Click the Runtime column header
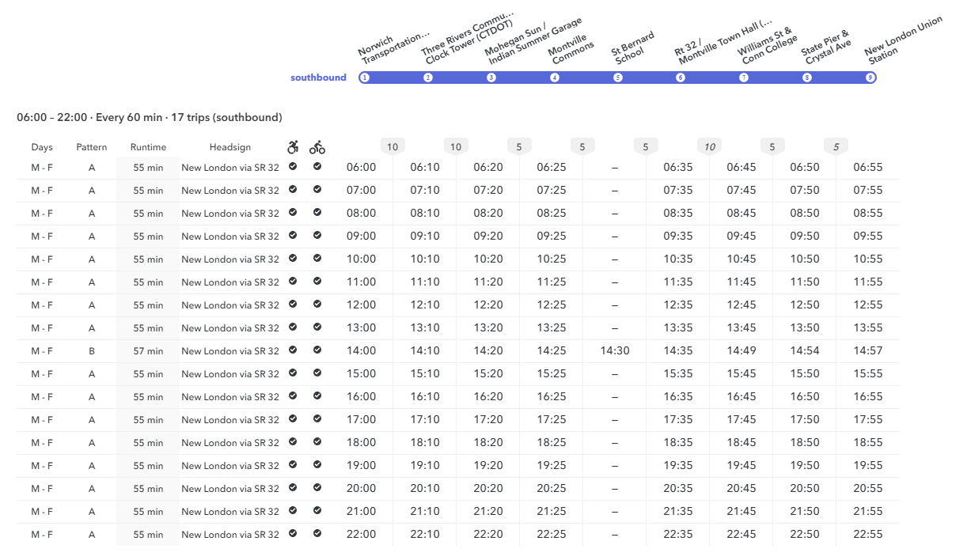Screen dimensions: 967x560 pos(149,147)
